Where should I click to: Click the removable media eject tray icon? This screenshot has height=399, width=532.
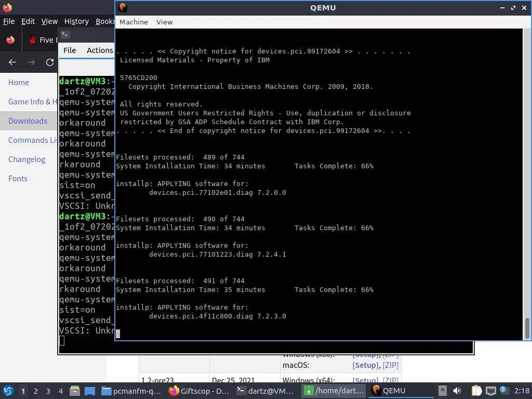pyautogui.click(x=443, y=391)
